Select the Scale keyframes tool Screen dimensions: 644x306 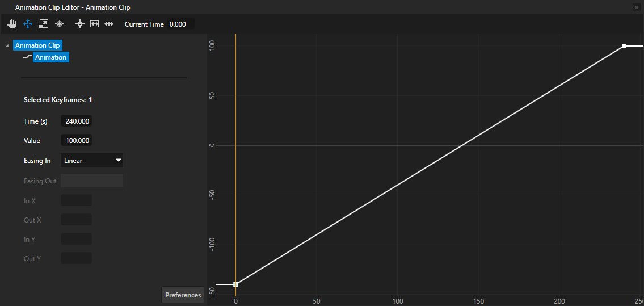coord(43,24)
